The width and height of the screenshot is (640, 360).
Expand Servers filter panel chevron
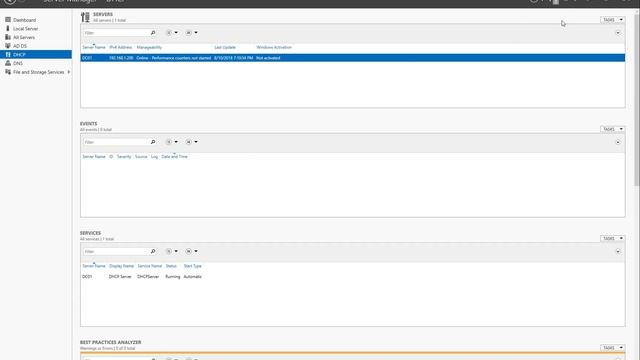pos(618,33)
